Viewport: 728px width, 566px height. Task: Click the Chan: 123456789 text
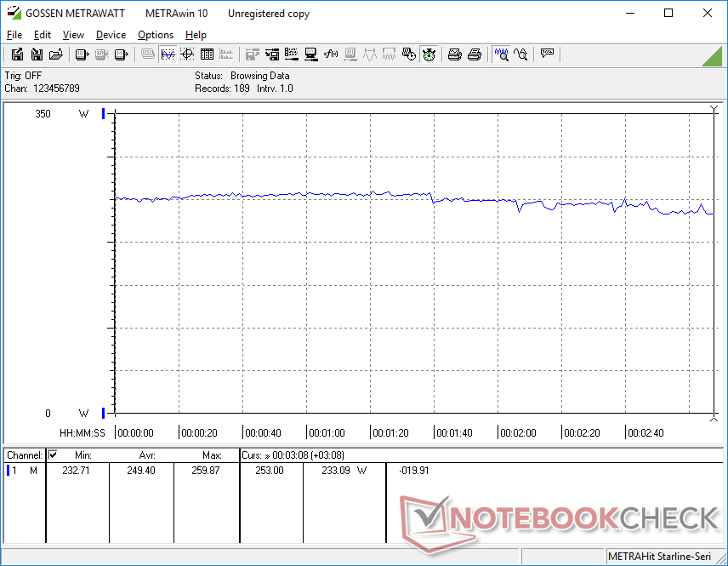coord(43,89)
